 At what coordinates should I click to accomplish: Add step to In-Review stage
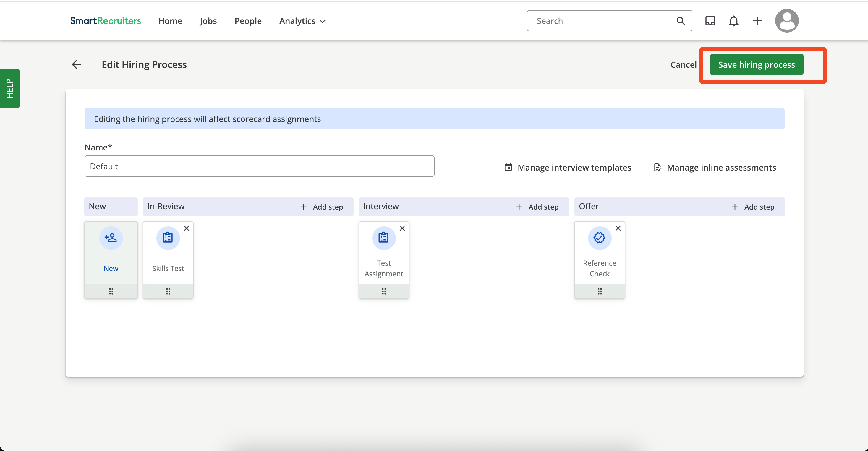coord(321,207)
